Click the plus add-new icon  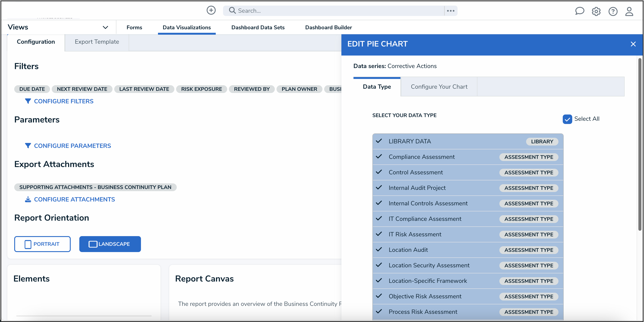click(x=211, y=10)
